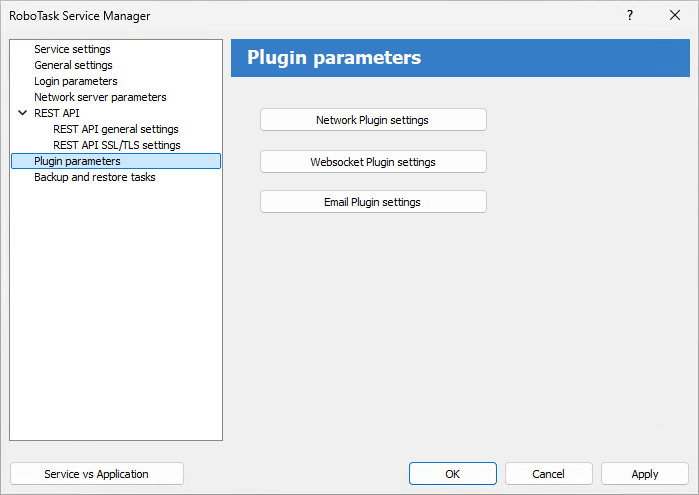Screen dimensions: 699x495
Task: Select General settings tree item
Action: (x=73, y=65)
